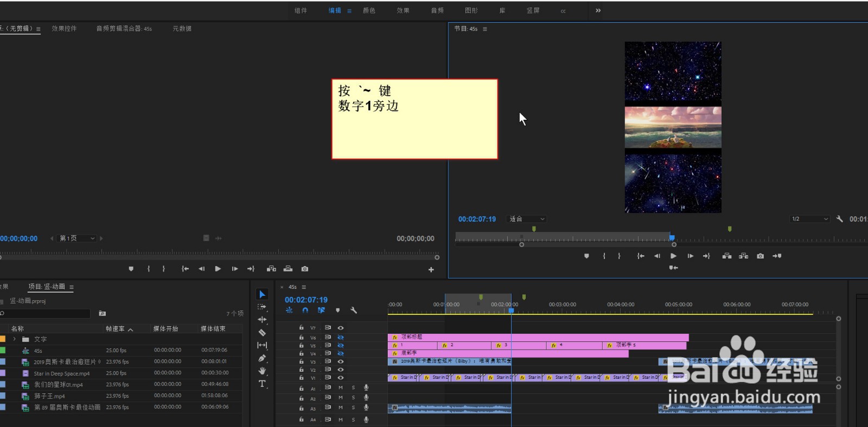The image size is (868, 427).
Task: Hide track V7 output eye
Action: pyautogui.click(x=341, y=328)
